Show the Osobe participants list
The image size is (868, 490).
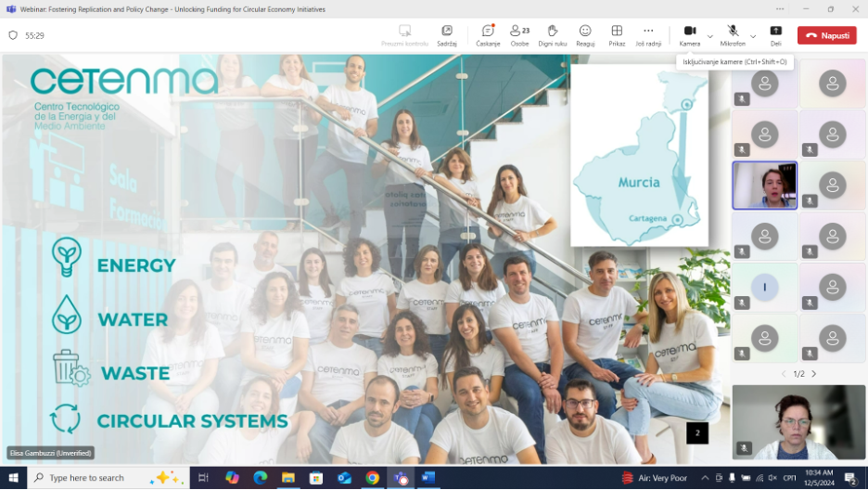tap(519, 34)
